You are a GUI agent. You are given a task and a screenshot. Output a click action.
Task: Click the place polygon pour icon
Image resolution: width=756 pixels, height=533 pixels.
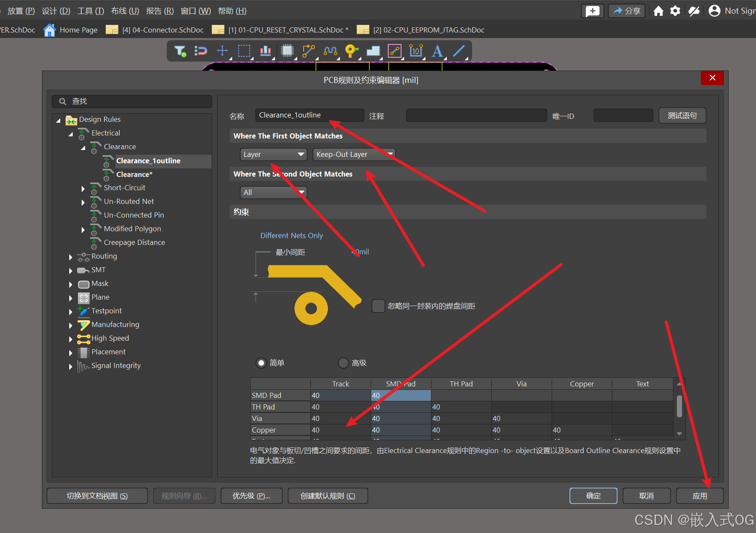[x=373, y=51]
